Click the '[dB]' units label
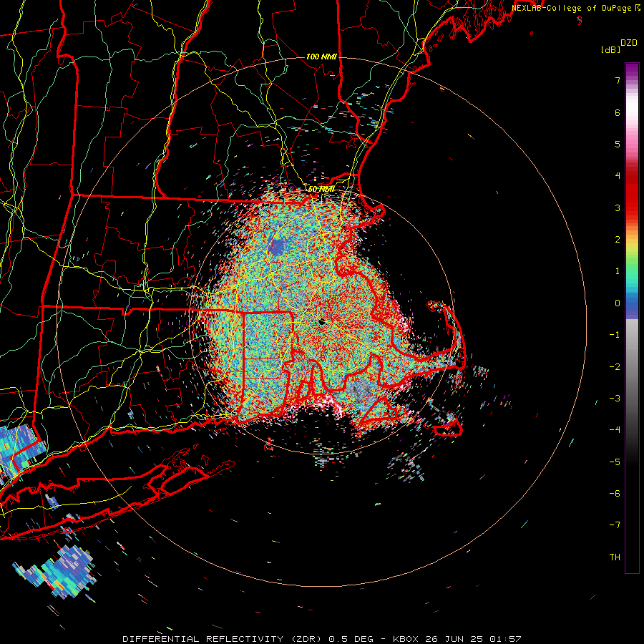The image size is (644, 644). point(610,49)
